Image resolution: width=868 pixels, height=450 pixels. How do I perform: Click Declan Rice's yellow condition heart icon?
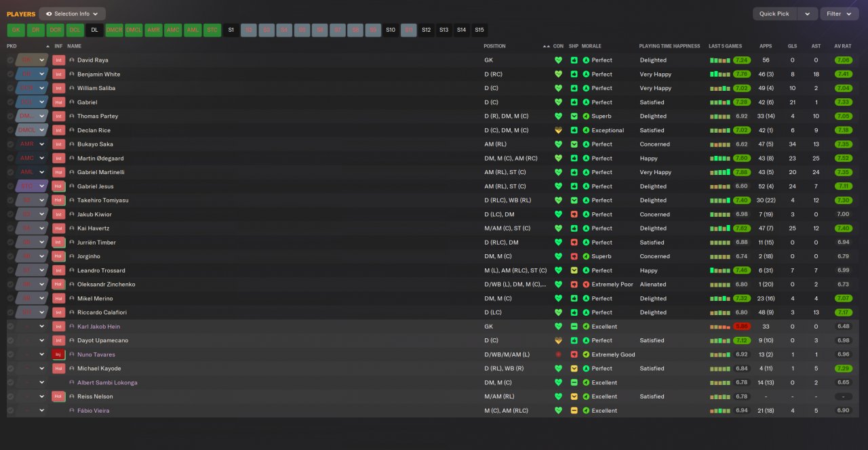pos(559,130)
